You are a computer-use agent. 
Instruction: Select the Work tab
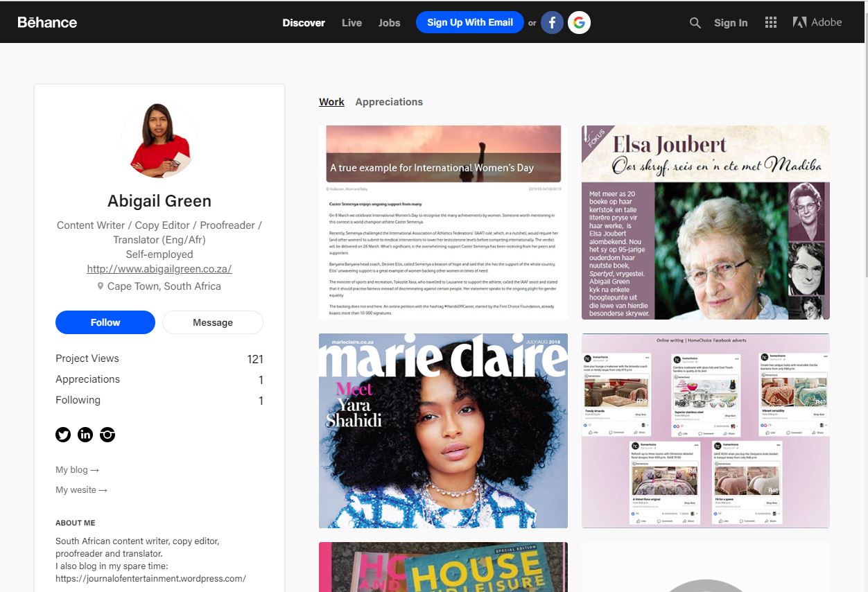pyautogui.click(x=331, y=102)
